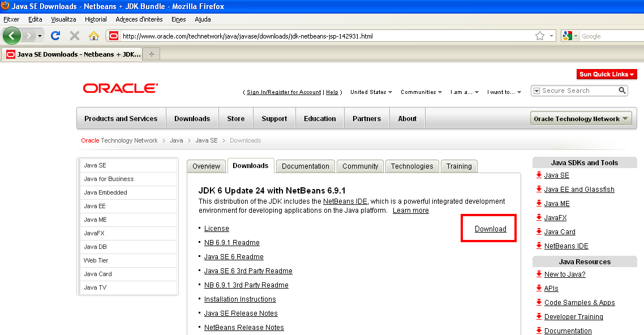Open the Historial menu
This screenshot has height=335, width=644.
[96, 19]
